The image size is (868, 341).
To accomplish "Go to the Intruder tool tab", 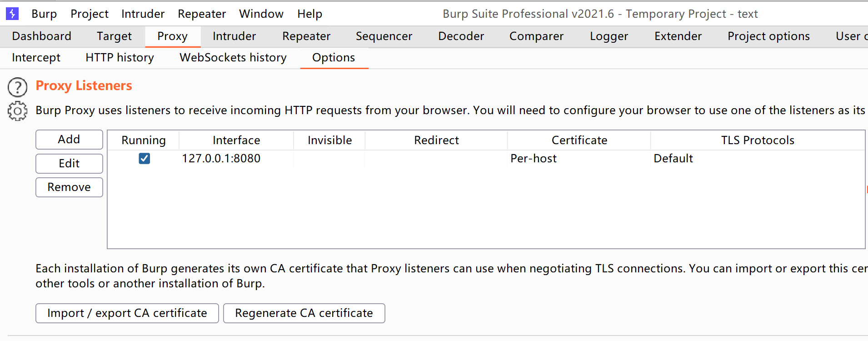I will coord(234,36).
